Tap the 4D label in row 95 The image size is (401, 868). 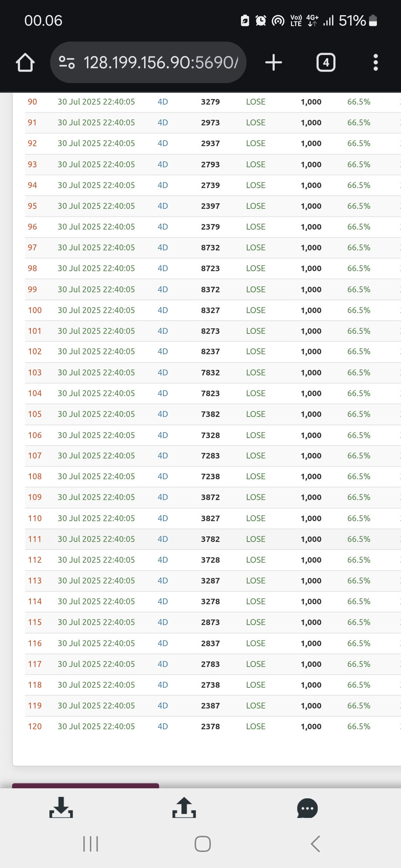[x=163, y=206]
